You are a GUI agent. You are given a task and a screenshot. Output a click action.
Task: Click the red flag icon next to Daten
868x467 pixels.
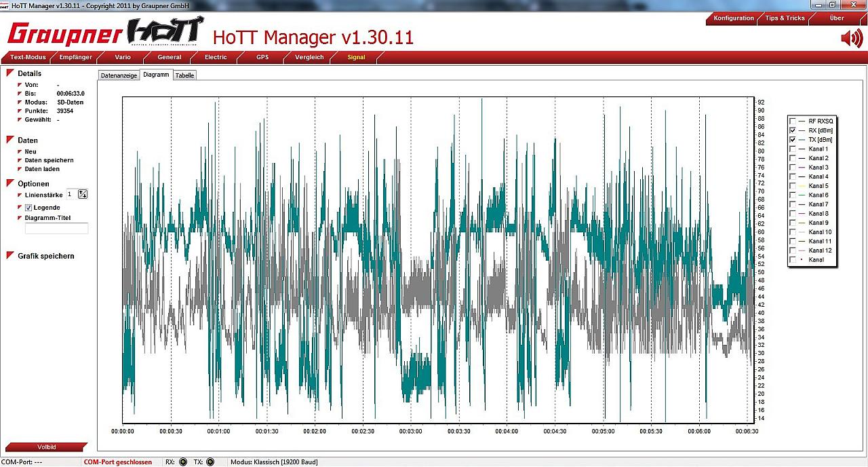click(11, 141)
